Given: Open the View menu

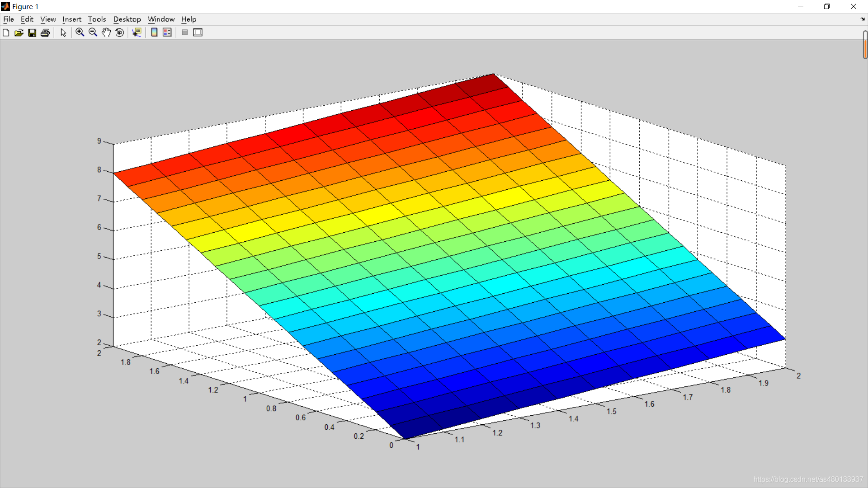Looking at the screenshot, I should tap(48, 19).
